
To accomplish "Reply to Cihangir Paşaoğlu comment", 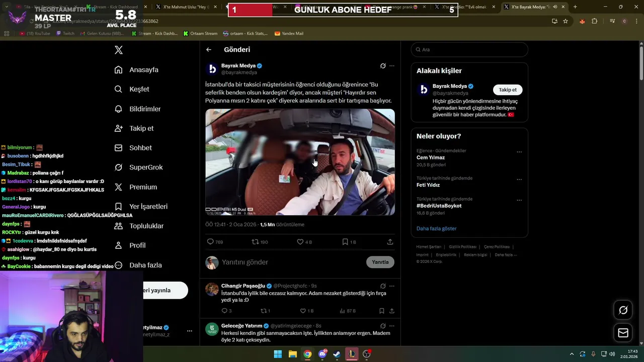I will (224, 311).
